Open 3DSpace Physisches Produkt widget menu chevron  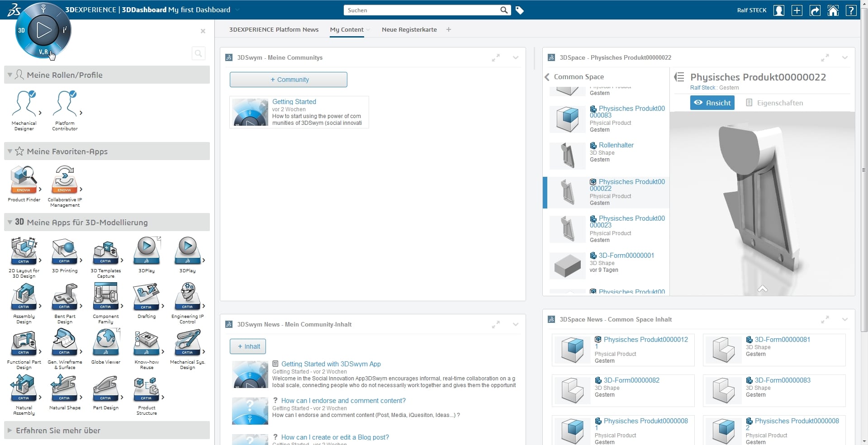pos(845,57)
